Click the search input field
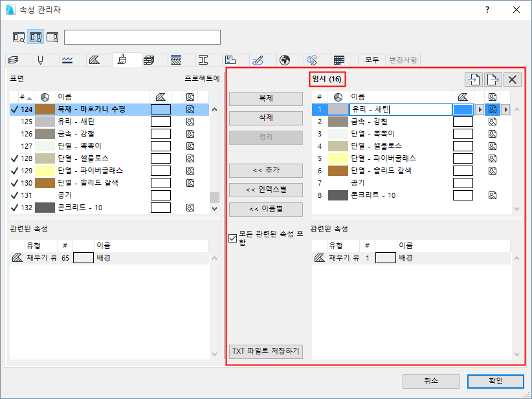Screen dimensions: 532x399 pyautogui.click(x=142, y=37)
